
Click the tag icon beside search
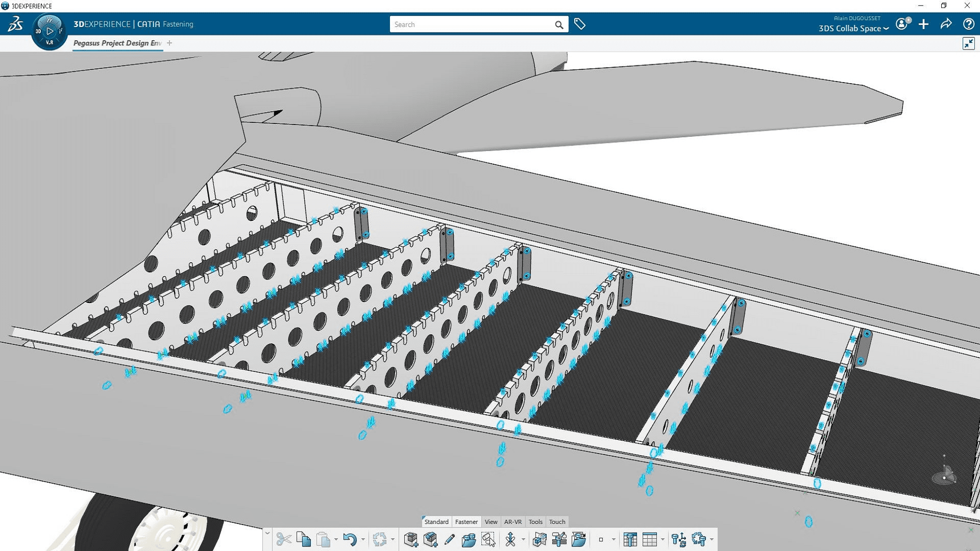[580, 24]
